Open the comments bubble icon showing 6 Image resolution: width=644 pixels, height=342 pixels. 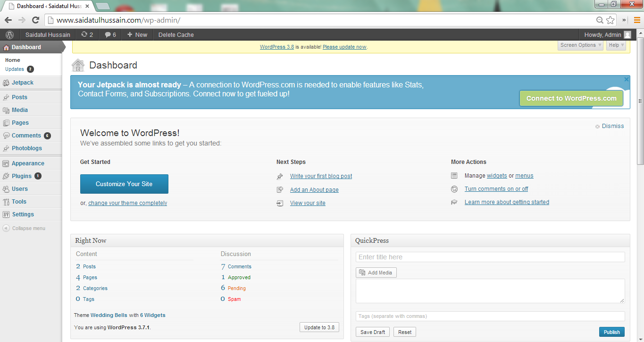pos(110,34)
